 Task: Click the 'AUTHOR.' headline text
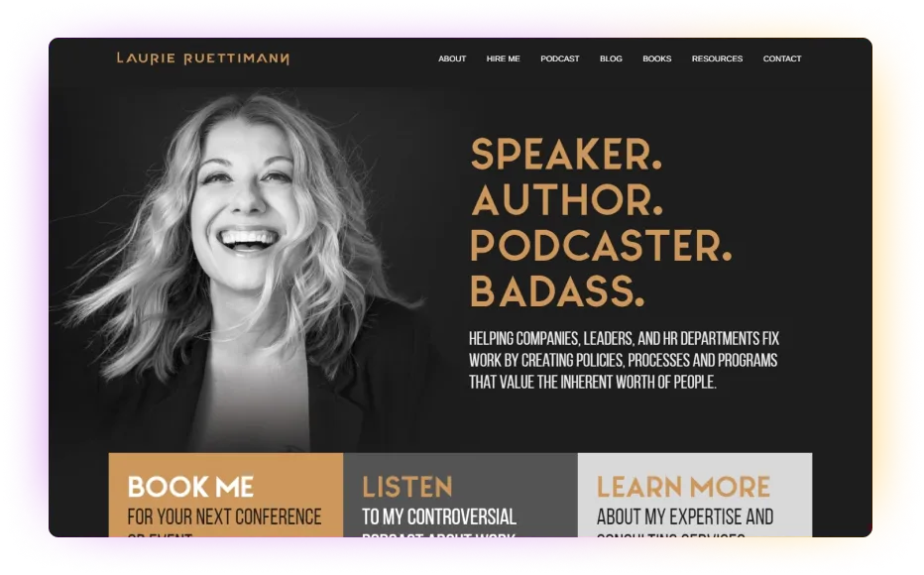[567, 200]
